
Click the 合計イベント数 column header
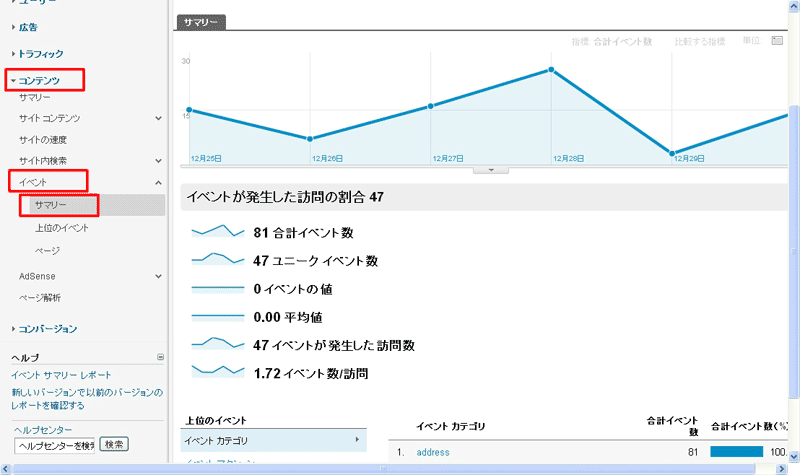point(672,426)
